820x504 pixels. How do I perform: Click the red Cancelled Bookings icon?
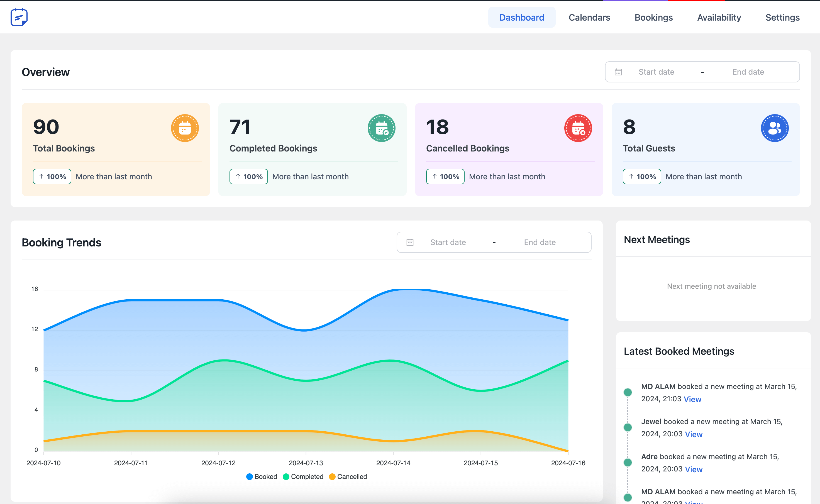point(578,128)
